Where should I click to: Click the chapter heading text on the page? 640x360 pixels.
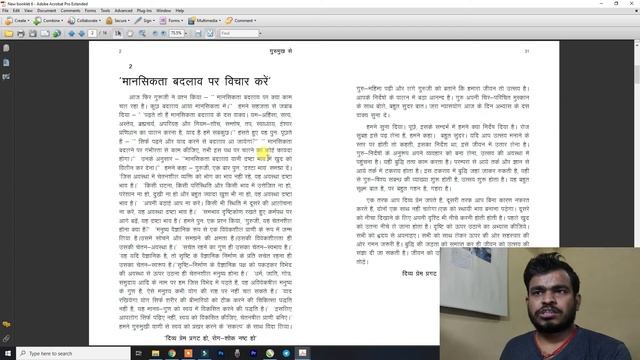click(195, 81)
